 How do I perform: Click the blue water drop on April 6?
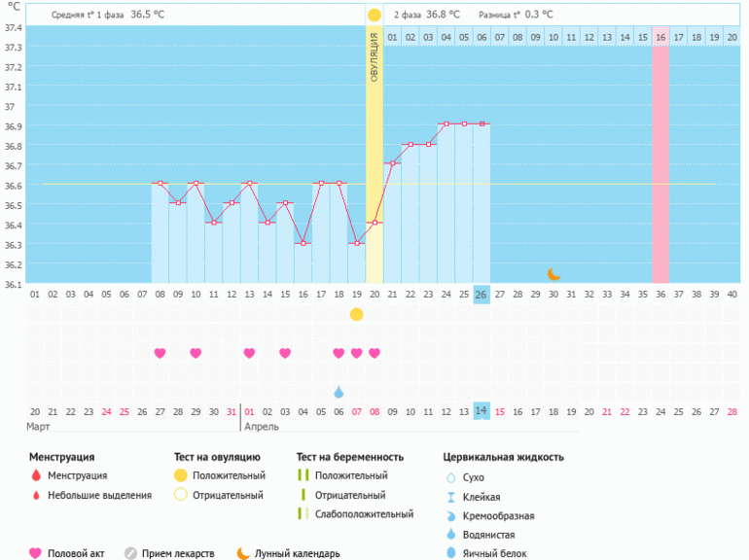(339, 392)
